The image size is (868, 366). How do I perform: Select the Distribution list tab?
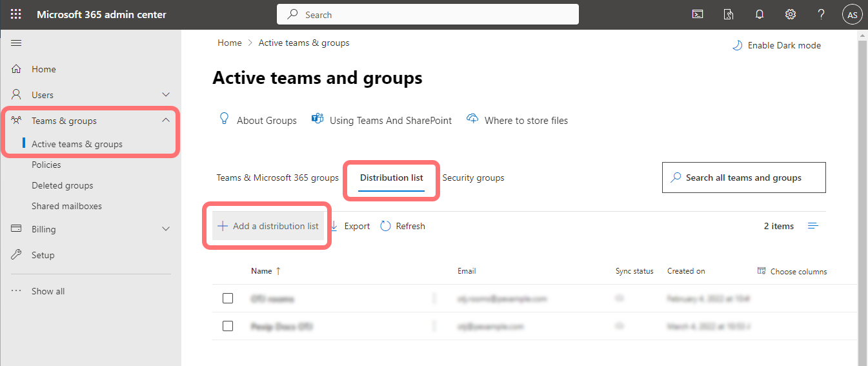[392, 178]
